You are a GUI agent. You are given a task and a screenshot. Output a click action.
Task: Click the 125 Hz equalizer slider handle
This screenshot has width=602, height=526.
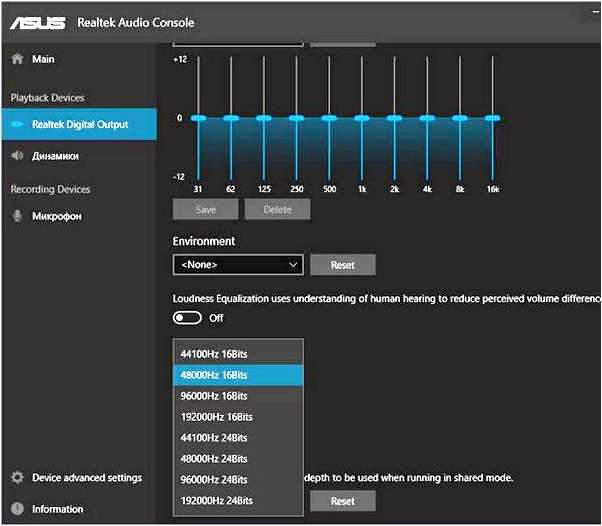(264, 118)
